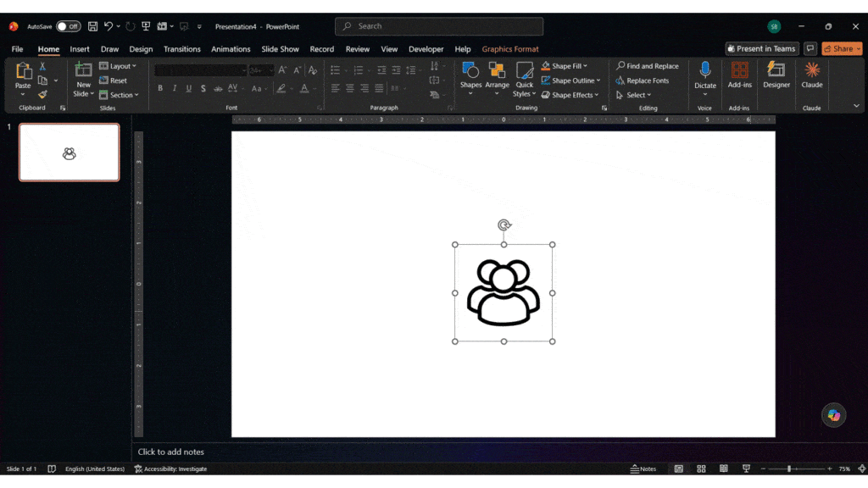Viewport: 868px width, 488px height.
Task: Click the Paste clipboard icon
Action: pos(23,71)
